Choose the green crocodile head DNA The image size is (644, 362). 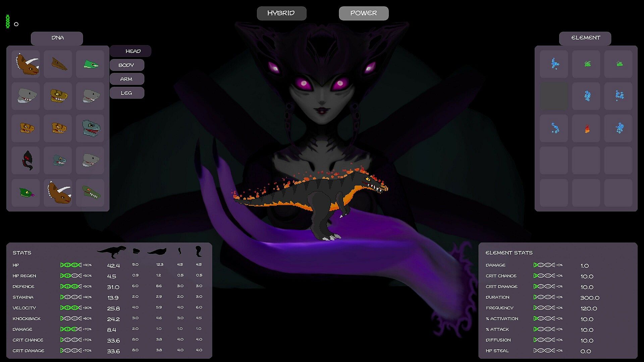click(91, 193)
